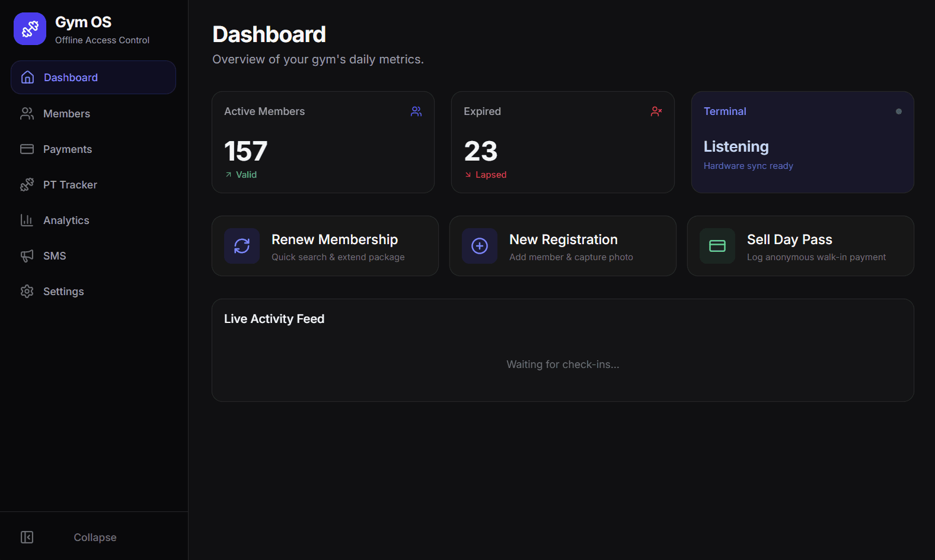Click the 'Lapsed' status label
Viewport: 935px width, 560px height.
point(491,175)
